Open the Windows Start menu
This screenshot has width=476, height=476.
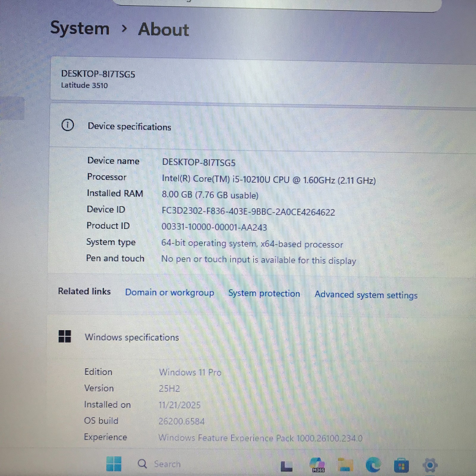(x=114, y=464)
